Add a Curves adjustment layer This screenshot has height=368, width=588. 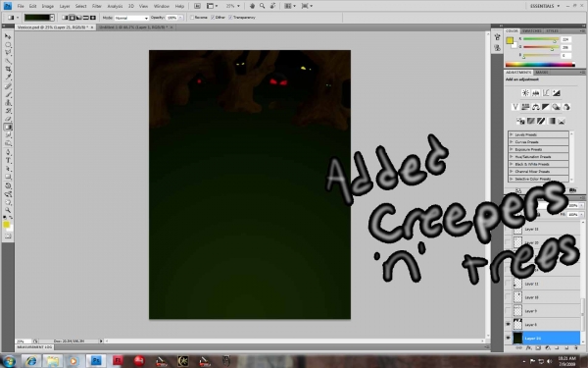point(546,93)
